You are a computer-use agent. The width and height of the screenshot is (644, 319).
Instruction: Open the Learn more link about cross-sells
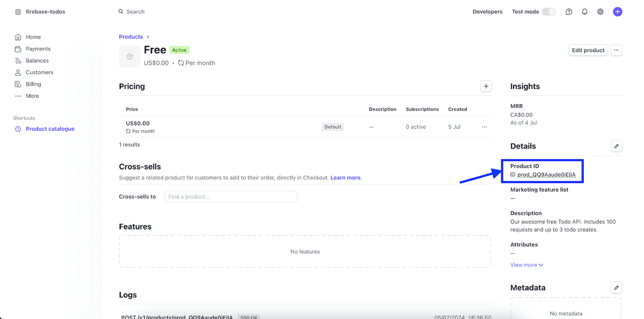click(346, 177)
